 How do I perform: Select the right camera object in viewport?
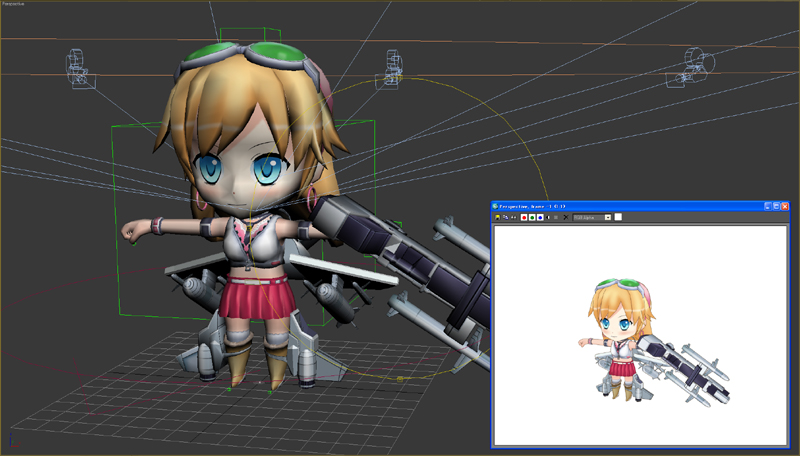pyautogui.click(x=691, y=67)
